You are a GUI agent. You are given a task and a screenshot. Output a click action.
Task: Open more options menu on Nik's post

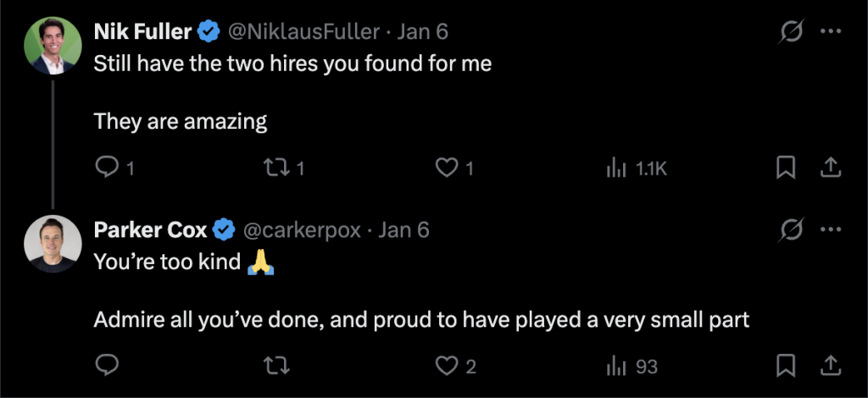[x=831, y=32]
